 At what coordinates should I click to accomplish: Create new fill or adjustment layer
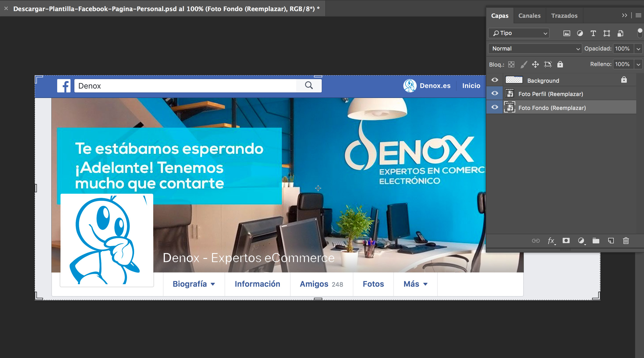582,241
